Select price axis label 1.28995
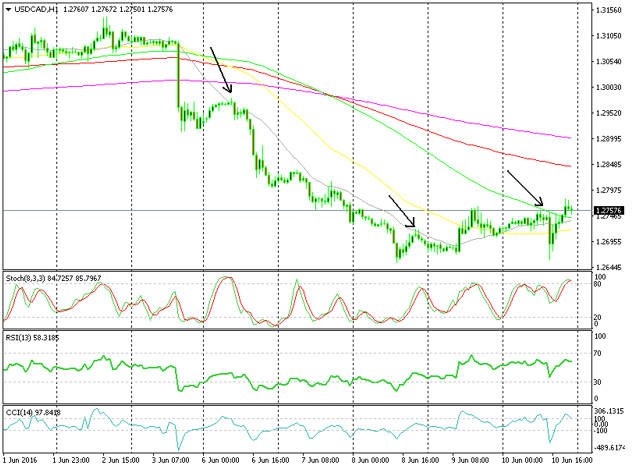The height and width of the screenshot is (469, 641). 610,139
